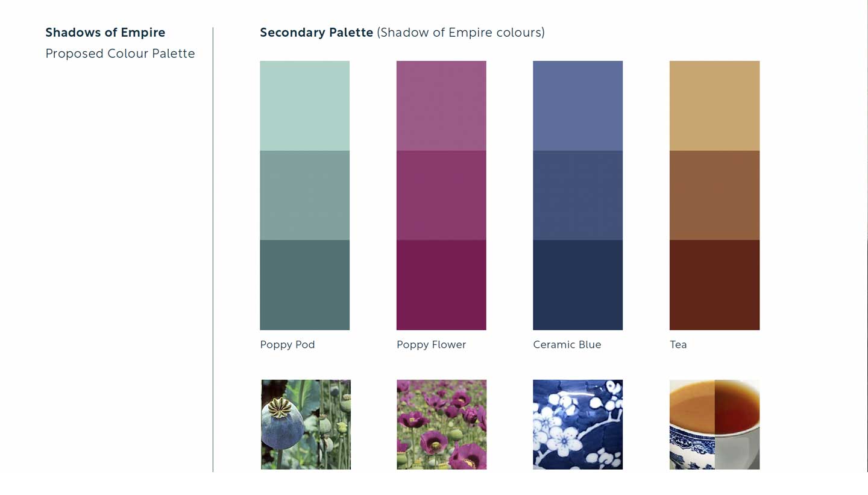Open the poppy pod photo thumbnail
Image resolution: width=868 pixels, height=495 pixels.
click(x=306, y=424)
